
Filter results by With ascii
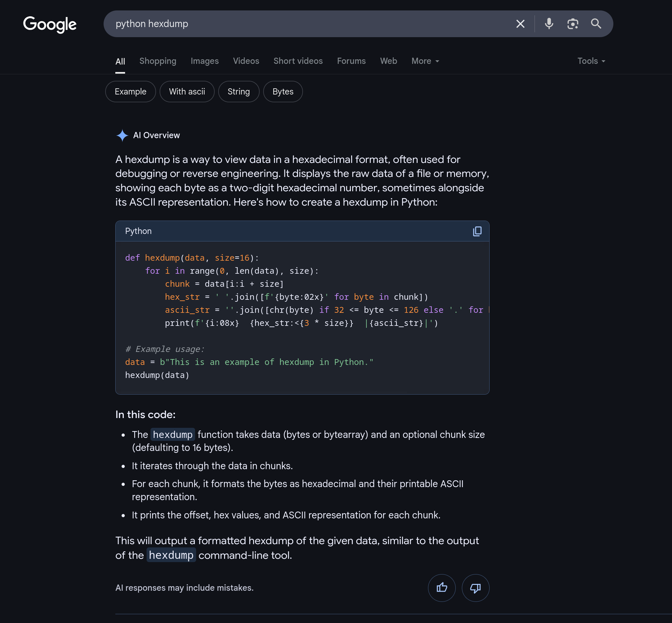[187, 91]
